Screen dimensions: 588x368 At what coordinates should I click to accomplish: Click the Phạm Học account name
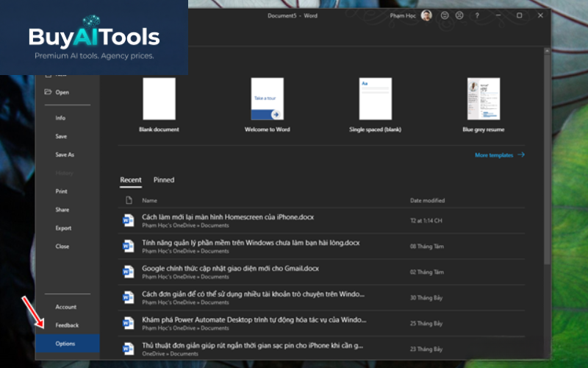[x=403, y=15]
